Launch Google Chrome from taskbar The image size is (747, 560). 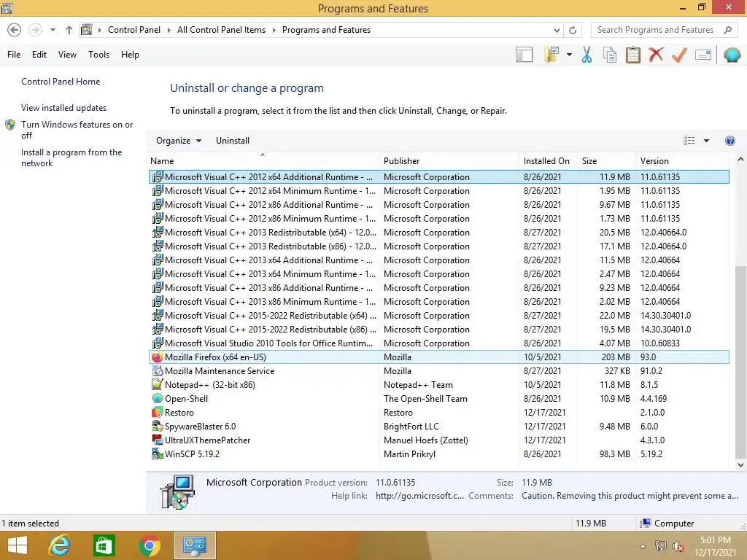(x=150, y=545)
